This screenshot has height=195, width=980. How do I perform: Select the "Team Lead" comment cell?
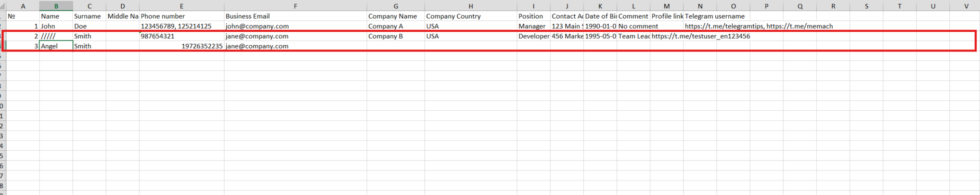[634, 36]
